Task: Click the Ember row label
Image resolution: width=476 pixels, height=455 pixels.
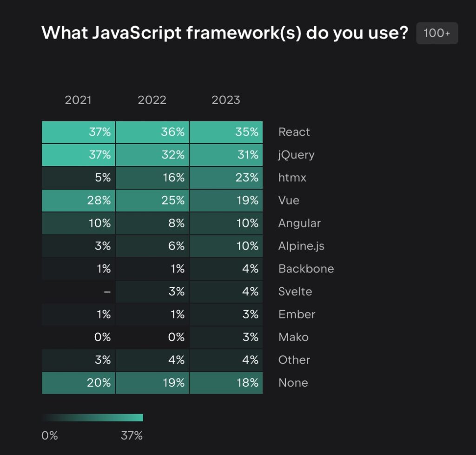Action: click(297, 314)
